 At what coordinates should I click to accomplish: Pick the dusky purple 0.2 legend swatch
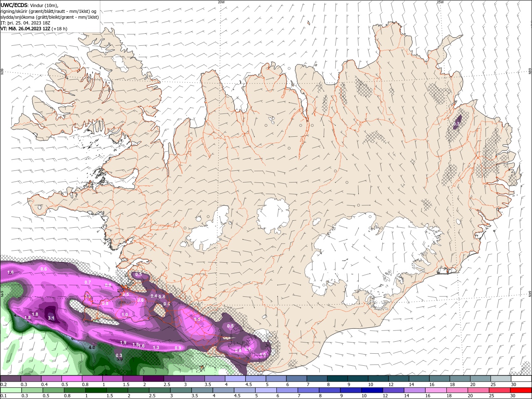(x=10, y=379)
